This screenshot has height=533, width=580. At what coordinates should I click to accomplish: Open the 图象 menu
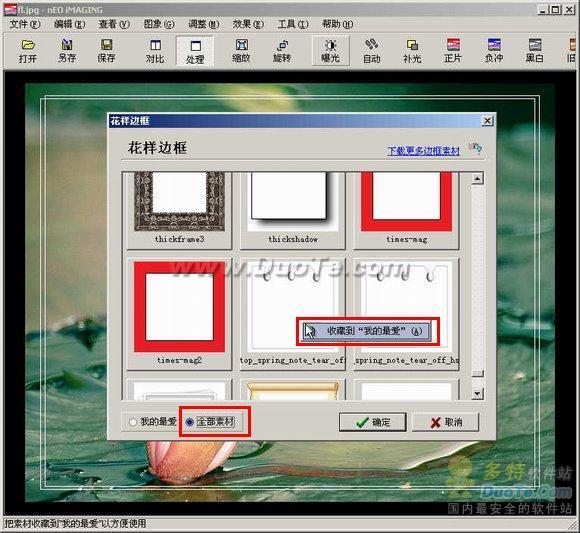(x=159, y=24)
